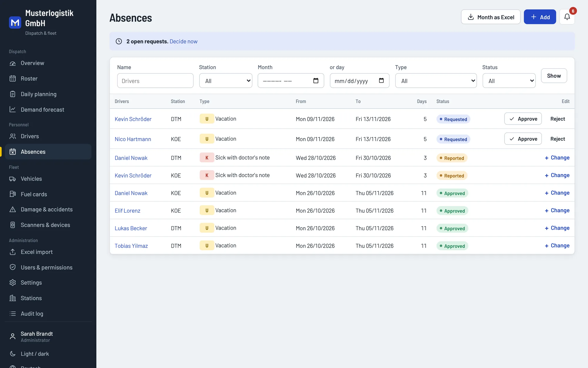Click the notification bell icon
588x368 pixels.
pos(567,17)
